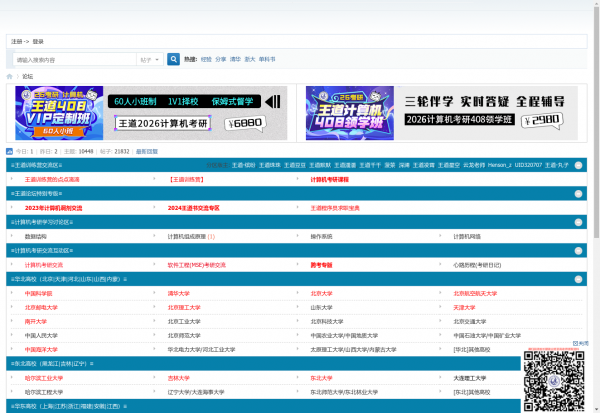
Task: Open the 注册 register link
Action: 16,42
